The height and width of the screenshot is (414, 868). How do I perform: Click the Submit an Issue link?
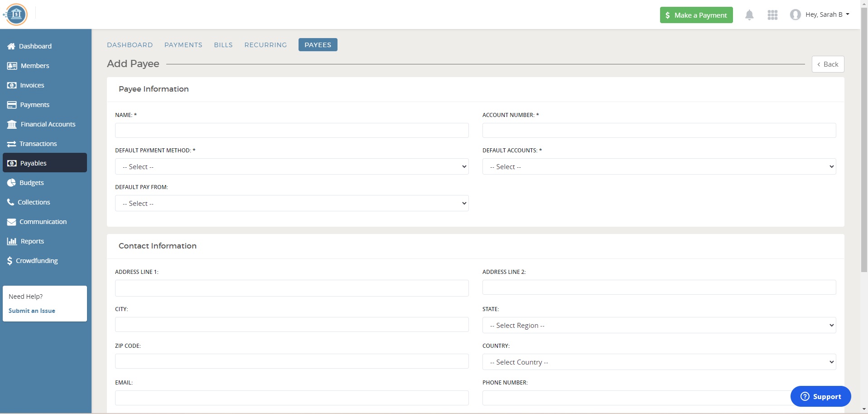(32, 311)
